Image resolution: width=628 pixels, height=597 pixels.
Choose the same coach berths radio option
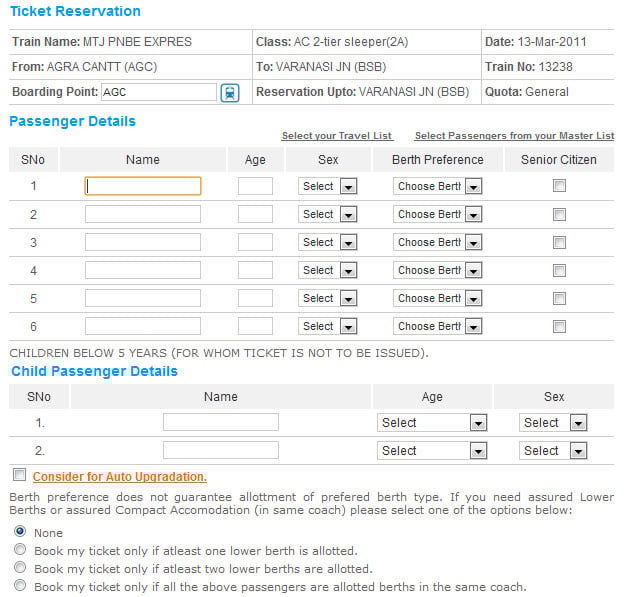point(20,586)
